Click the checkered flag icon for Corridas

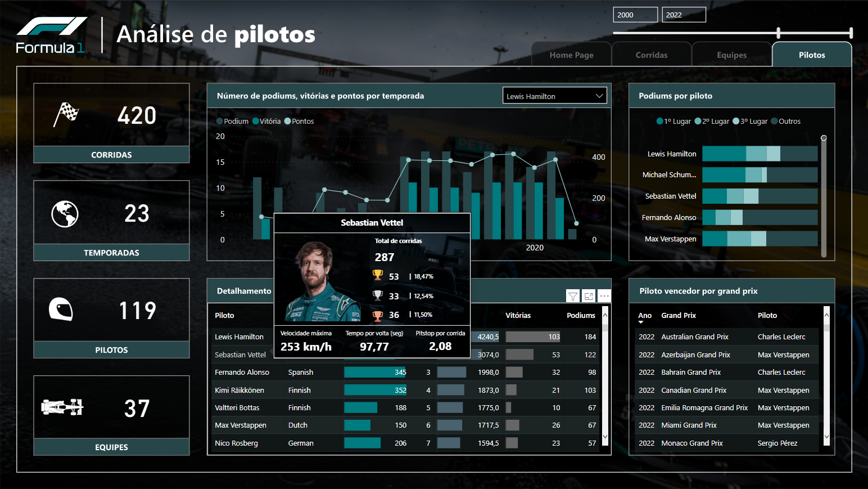(66, 114)
